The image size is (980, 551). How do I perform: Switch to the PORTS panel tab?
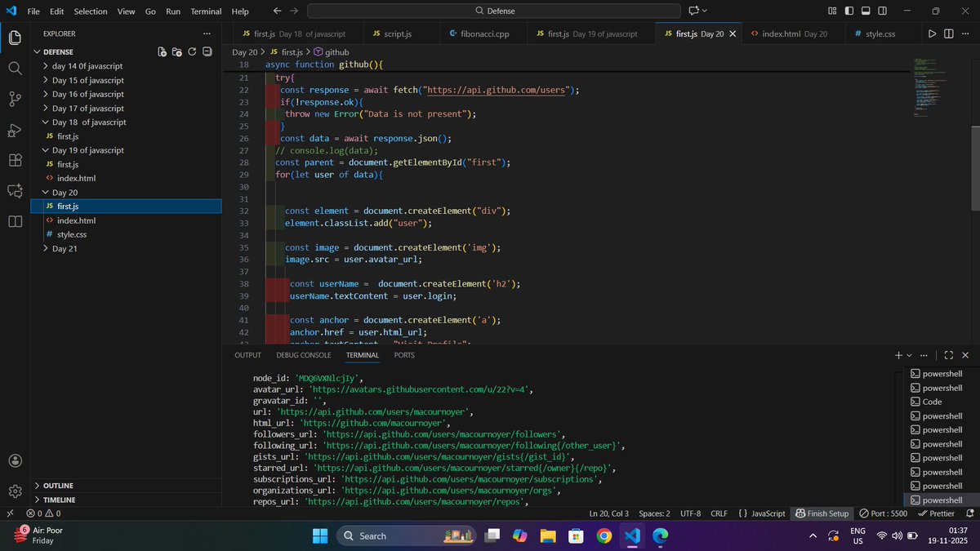(404, 355)
